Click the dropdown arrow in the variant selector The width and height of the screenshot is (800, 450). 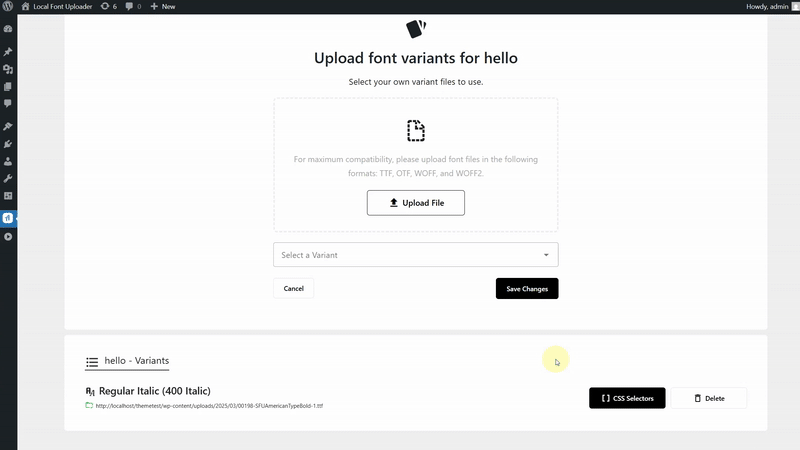(x=546, y=255)
